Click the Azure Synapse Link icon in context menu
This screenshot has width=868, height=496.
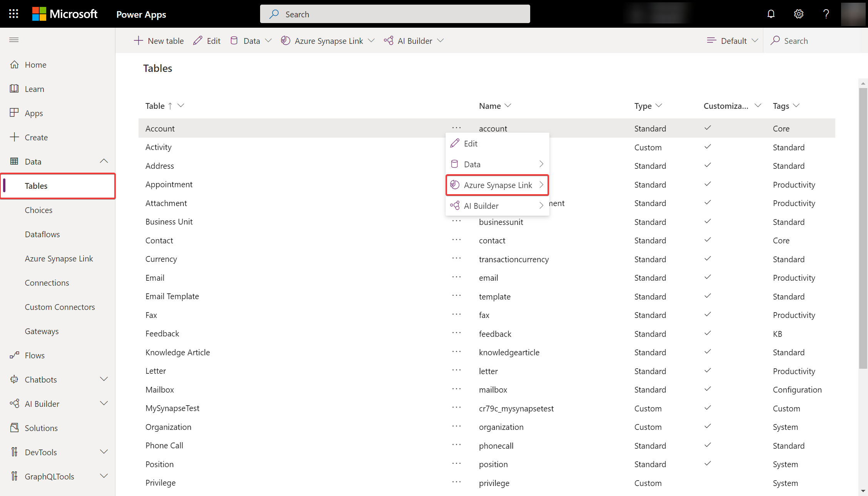[456, 185]
